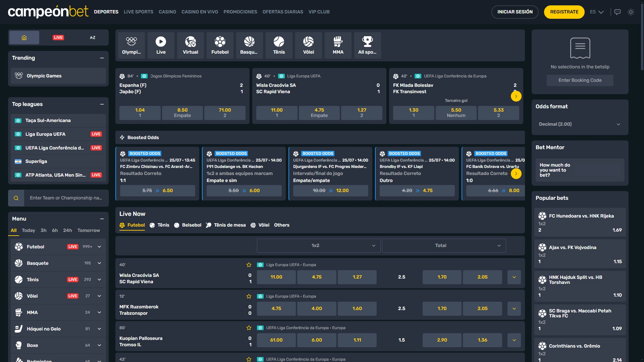
Task: Open the Total market dropdown
Action: (x=444, y=246)
